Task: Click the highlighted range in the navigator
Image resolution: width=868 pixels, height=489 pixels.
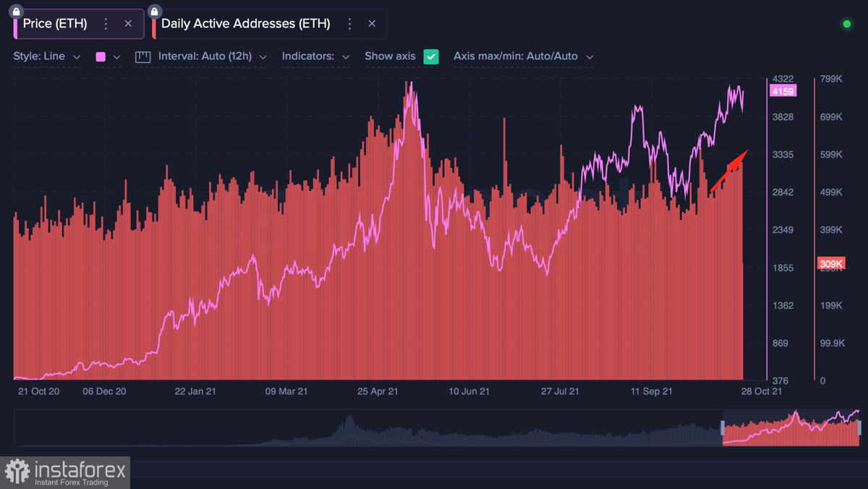Action: pyautogui.click(x=791, y=428)
